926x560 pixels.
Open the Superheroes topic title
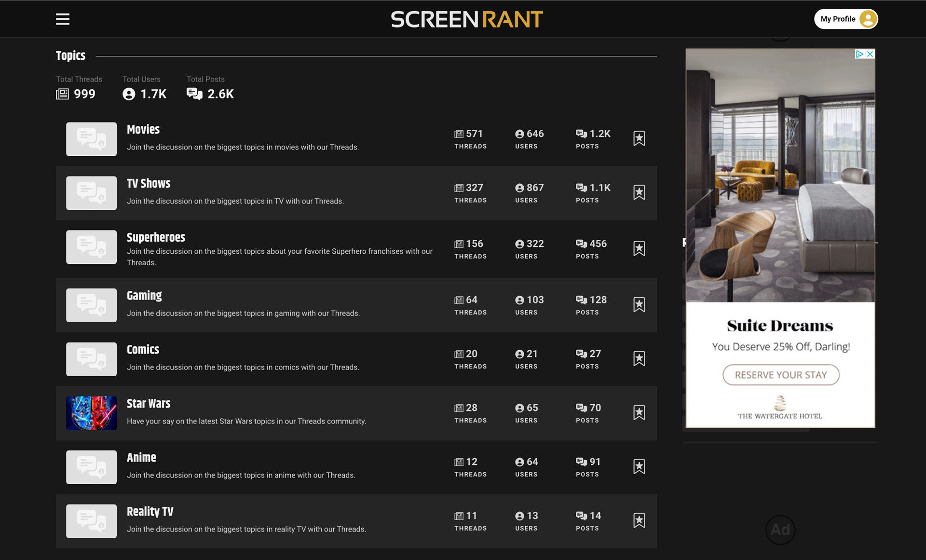click(156, 237)
